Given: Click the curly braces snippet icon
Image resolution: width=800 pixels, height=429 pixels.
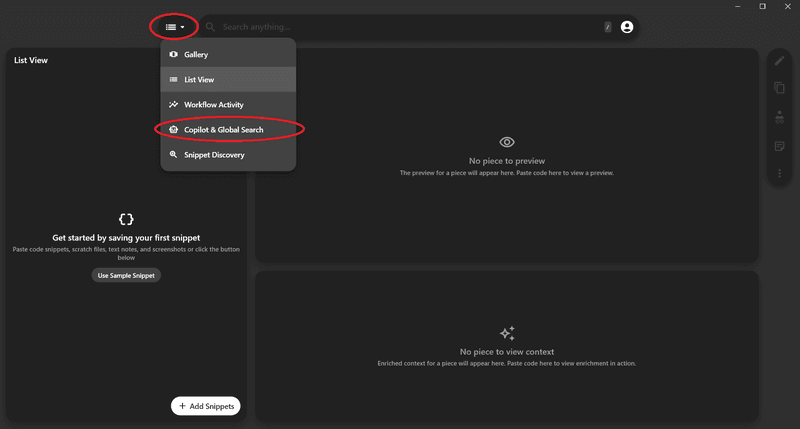Looking at the screenshot, I should pyautogui.click(x=126, y=219).
